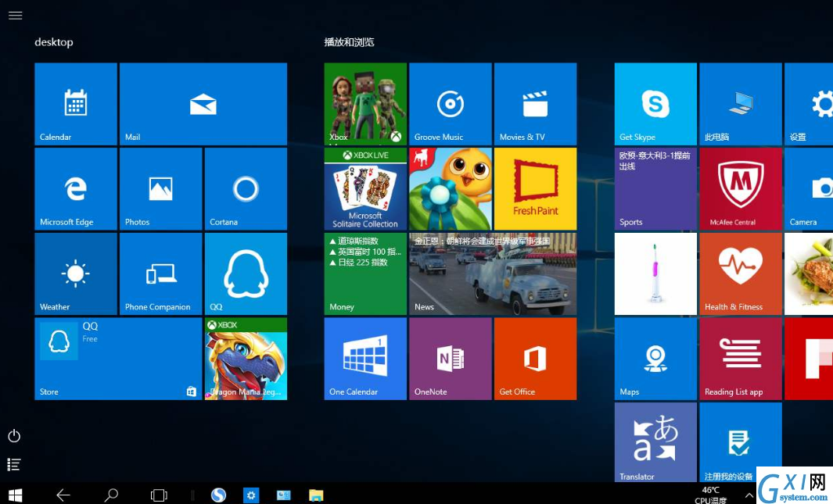Open the Maps tile
833x504 pixels.
[655, 359]
